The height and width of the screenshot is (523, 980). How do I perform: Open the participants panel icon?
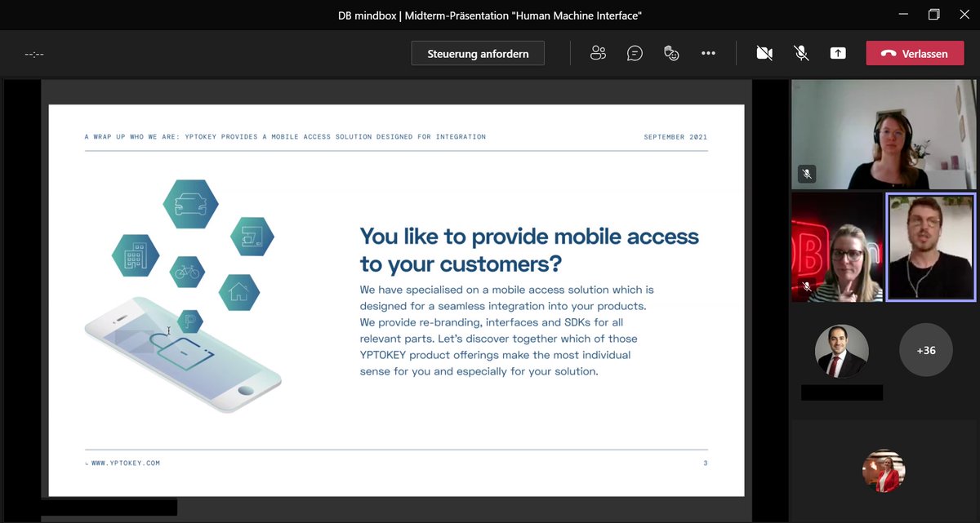click(x=598, y=54)
